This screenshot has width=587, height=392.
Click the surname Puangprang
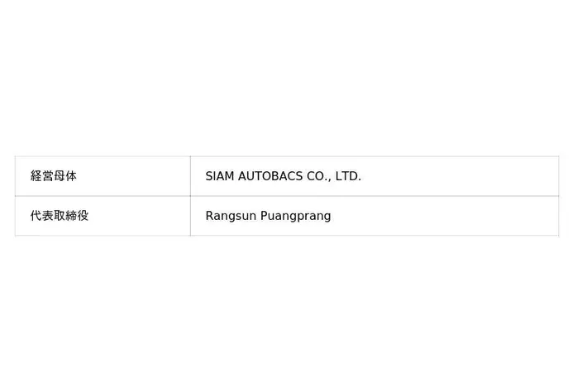point(296,216)
